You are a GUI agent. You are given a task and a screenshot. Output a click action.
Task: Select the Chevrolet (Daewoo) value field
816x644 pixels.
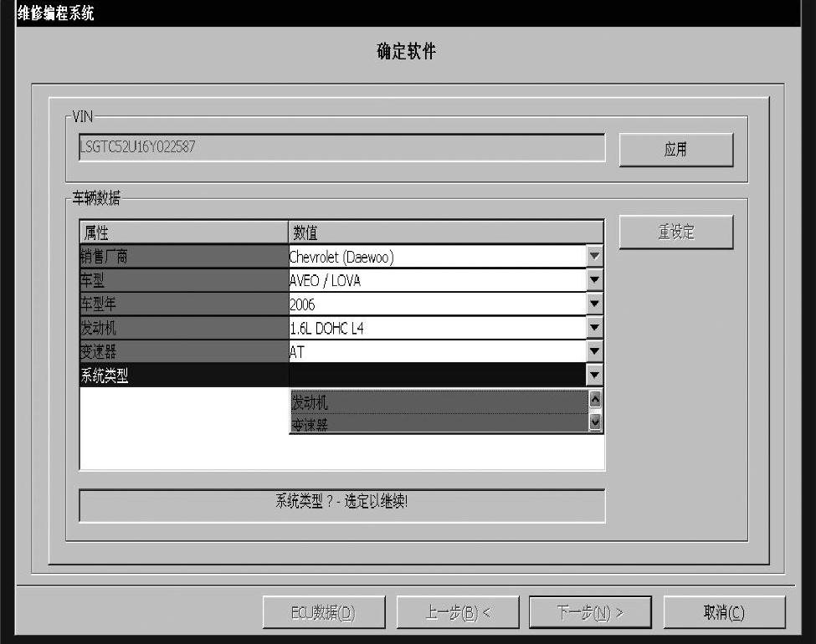[435, 257]
